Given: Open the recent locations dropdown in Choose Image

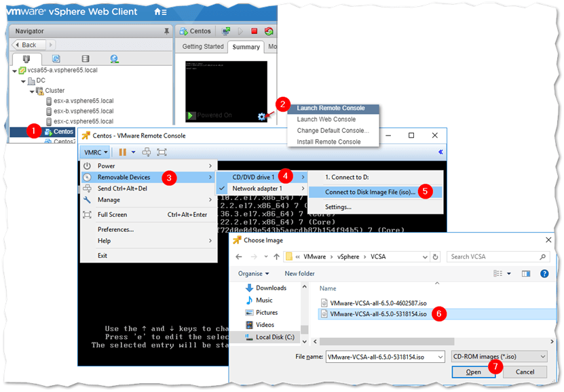Looking at the screenshot, I should [266, 256].
